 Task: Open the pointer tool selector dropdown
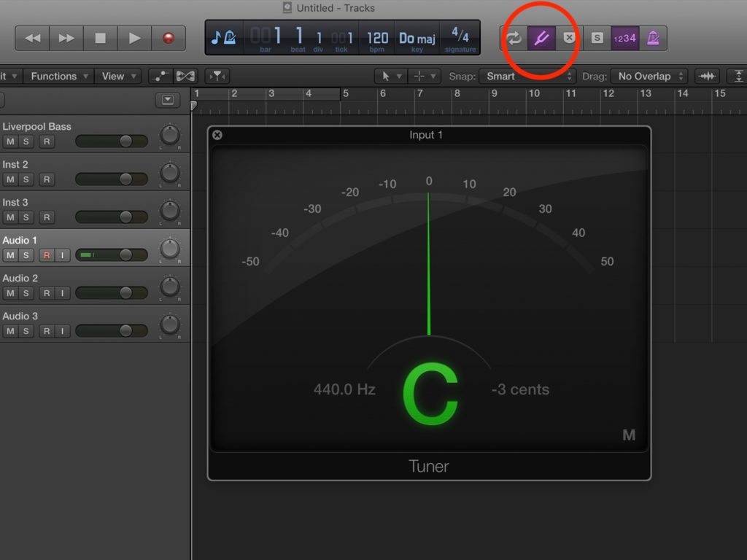[390, 76]
